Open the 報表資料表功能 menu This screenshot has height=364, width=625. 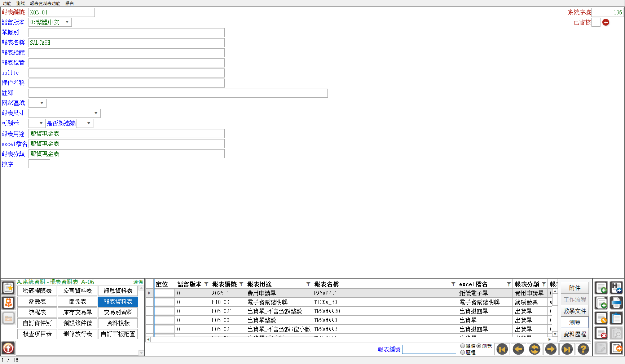45,3
